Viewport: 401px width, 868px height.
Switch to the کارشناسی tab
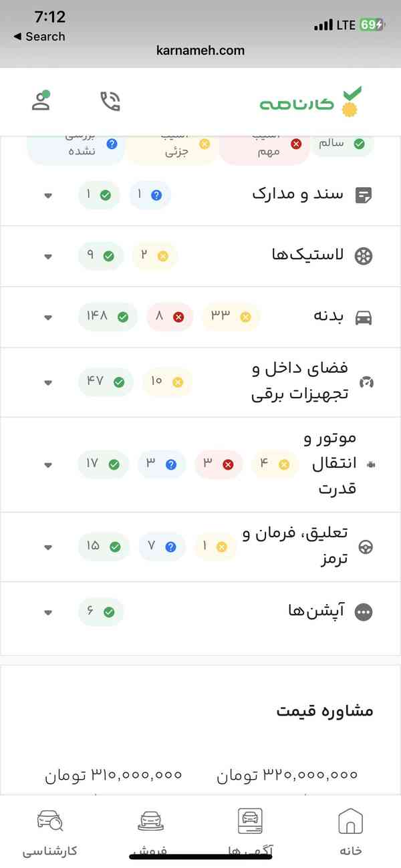[x=50, y=833]
